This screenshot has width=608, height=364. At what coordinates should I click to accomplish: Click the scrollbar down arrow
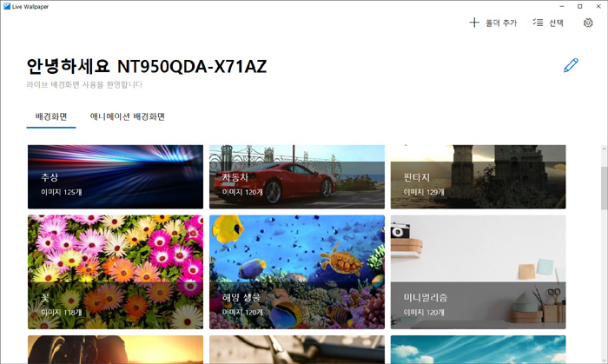(x=603, y=359)
